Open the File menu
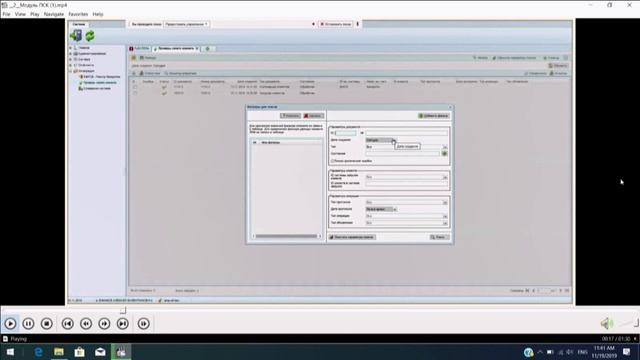Image resolution: width=640 pixels, height=360 pixels. [x=7, y=14]
